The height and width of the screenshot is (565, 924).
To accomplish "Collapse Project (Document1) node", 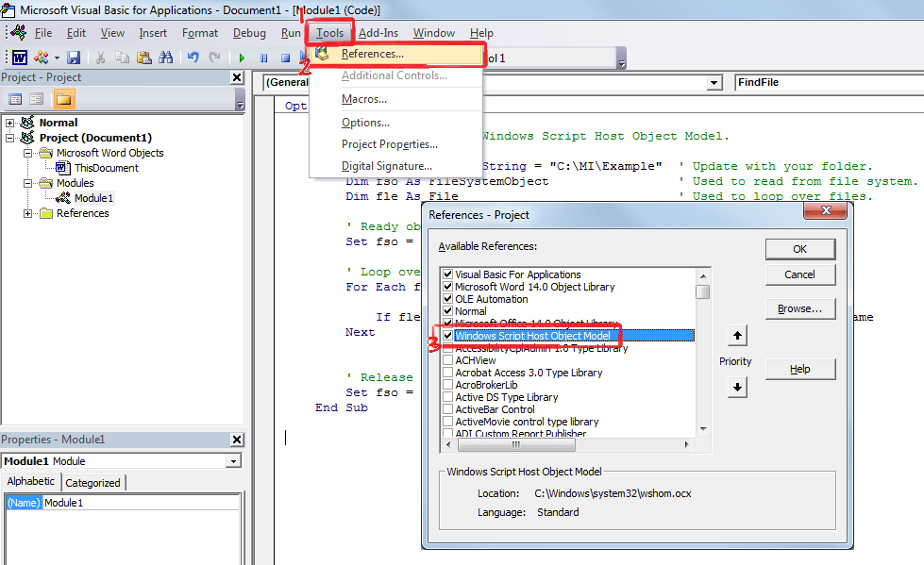I will click(9, 138).
